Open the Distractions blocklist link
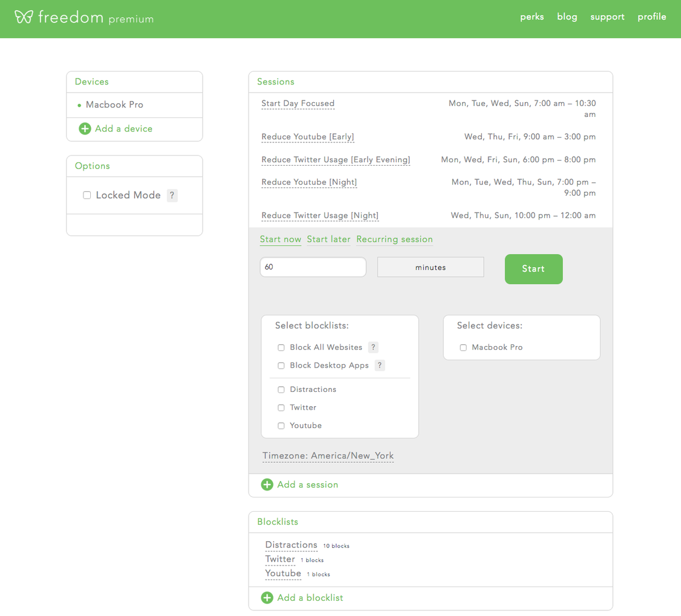681x616 pixels. click(x=291, y=545)
